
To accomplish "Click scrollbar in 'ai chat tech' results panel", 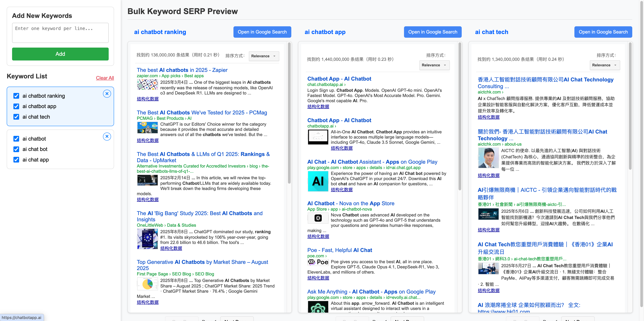I will 630,106.
